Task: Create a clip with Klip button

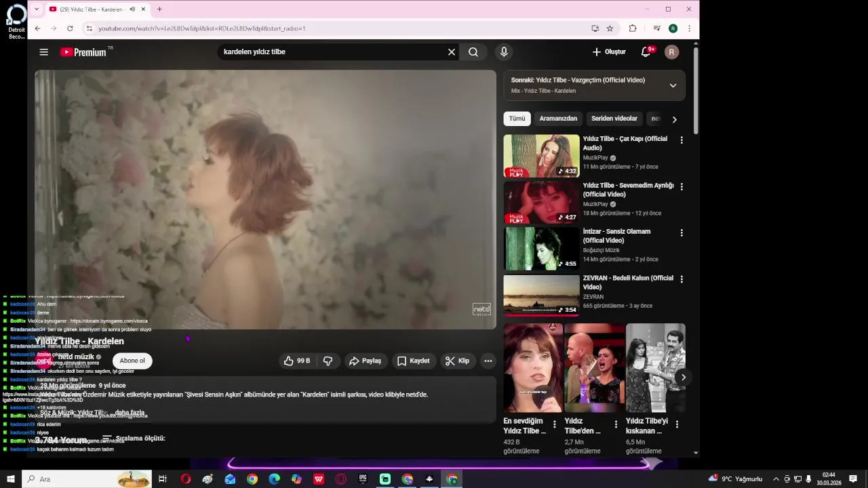Action: (x=458, y=361)
